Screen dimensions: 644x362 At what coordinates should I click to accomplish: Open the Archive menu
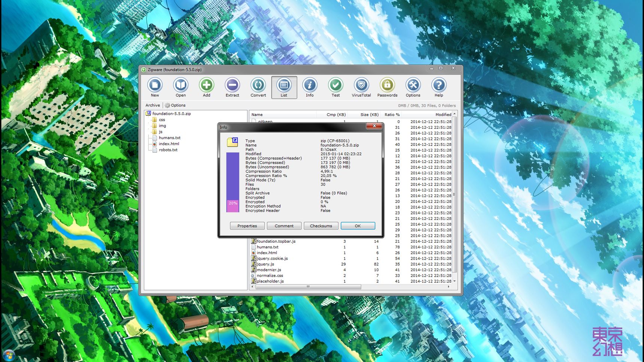pos(153,105)
